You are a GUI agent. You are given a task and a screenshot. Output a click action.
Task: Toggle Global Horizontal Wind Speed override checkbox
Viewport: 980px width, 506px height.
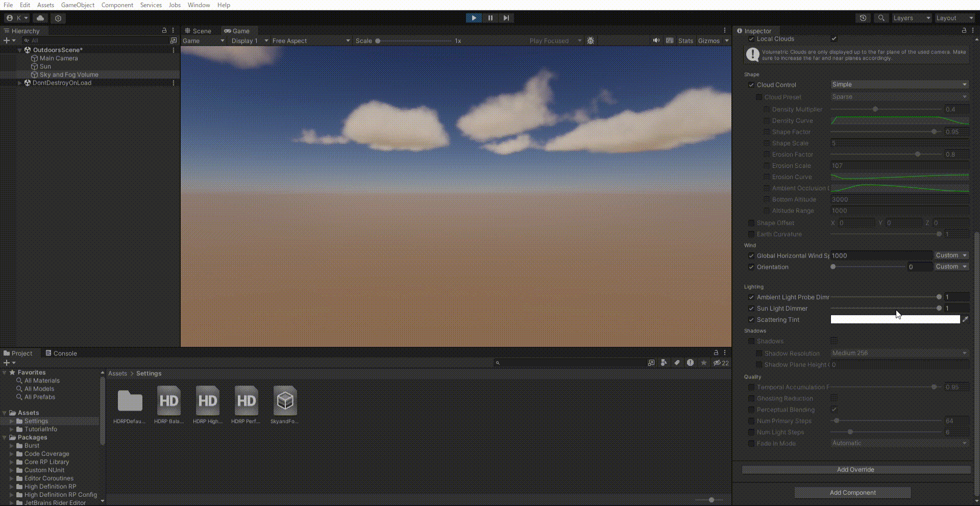(751, 256)
